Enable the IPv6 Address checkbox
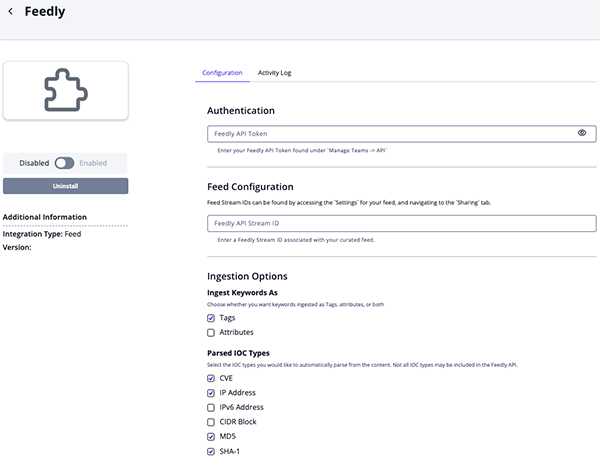This screenshot has width=600, height=458. [x=211, y=407]
